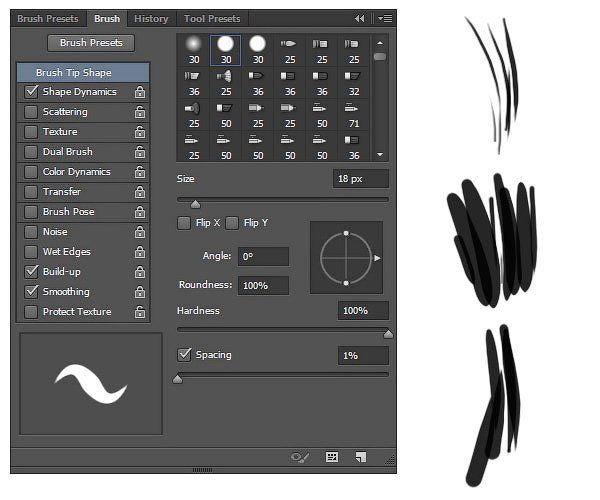The image size is (600, 500).
Task: Switch to the Brush tab
Action: pos(107,18)
